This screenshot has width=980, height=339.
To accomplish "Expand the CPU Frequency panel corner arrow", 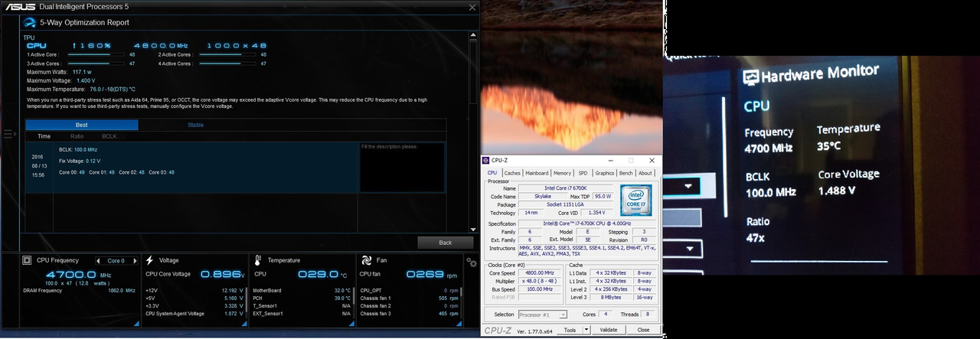I will [x=136, y=324].
